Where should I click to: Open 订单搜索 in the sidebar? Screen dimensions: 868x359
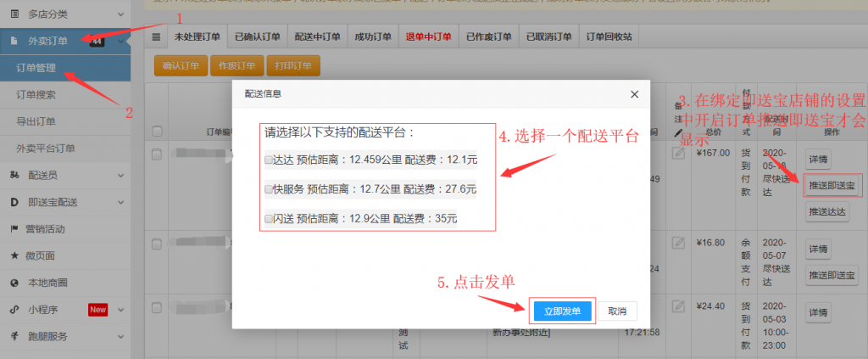click(36, 95)
